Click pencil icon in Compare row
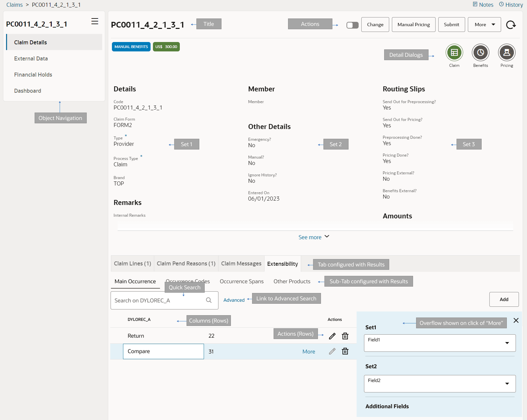 point(332,351)
